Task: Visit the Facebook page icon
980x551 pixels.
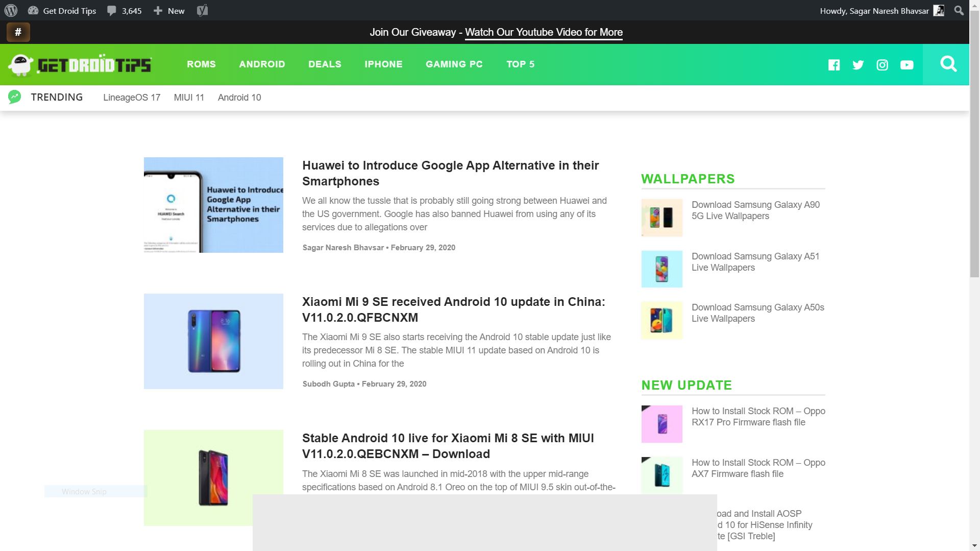Action: (x=834, y=65)
